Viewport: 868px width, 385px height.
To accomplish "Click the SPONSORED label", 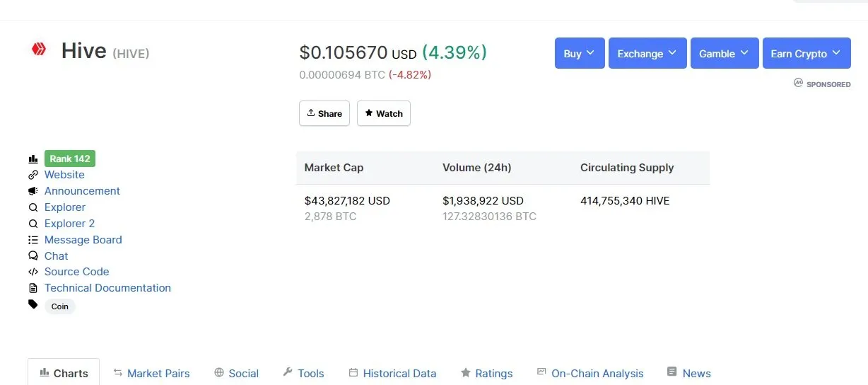I will pos(828,84).
